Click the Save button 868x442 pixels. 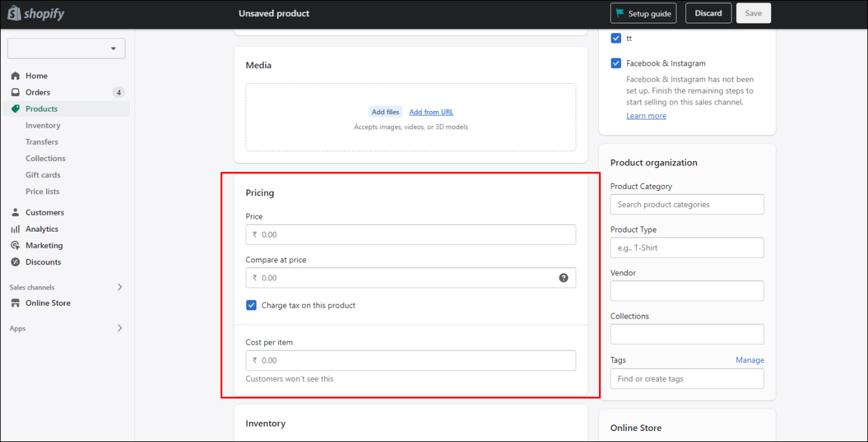click(x=754, y=13)
